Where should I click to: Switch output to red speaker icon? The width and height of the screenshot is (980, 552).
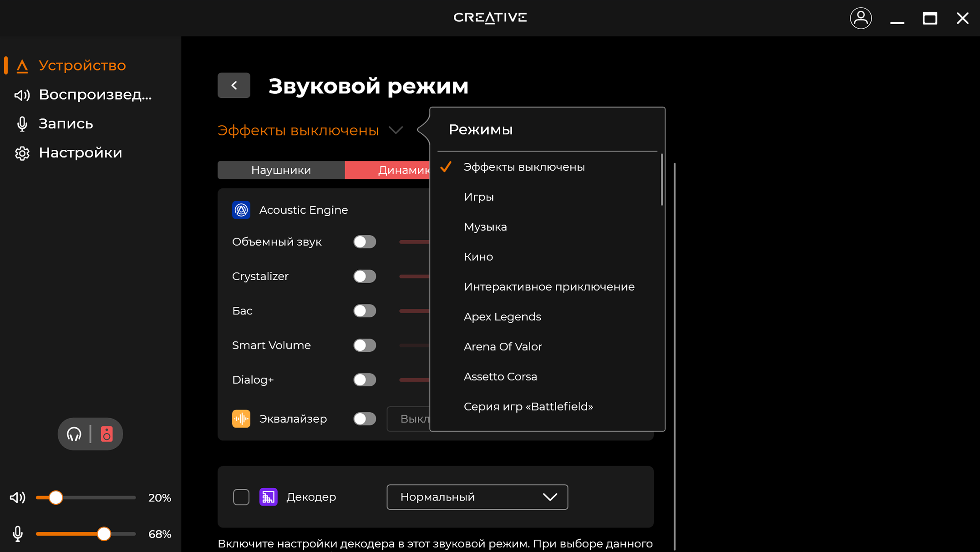pos(107,434)
